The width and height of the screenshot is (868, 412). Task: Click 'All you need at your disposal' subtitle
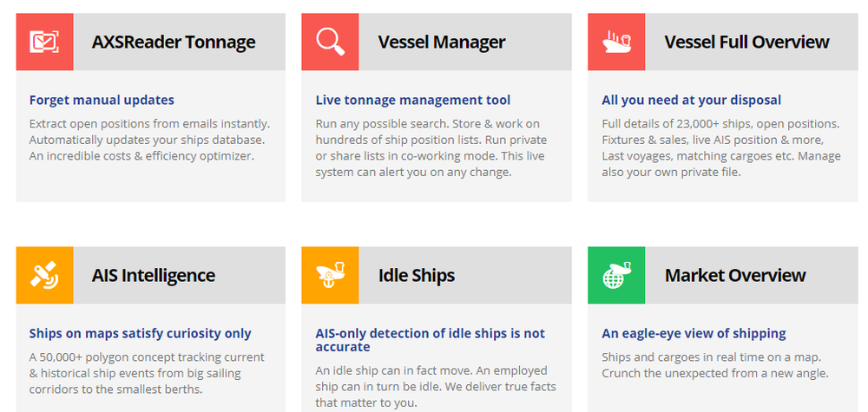692,100
